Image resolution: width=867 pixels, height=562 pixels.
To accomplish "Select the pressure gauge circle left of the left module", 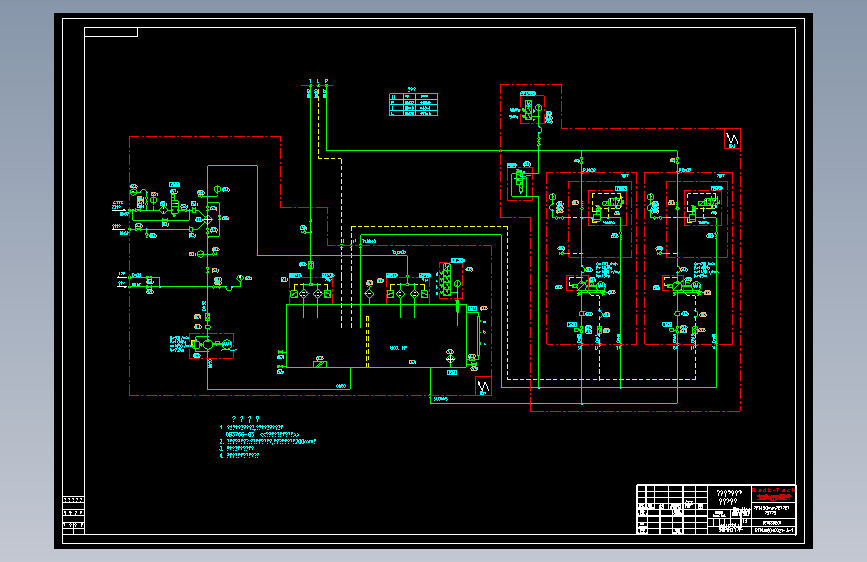I will coord(552,196).
